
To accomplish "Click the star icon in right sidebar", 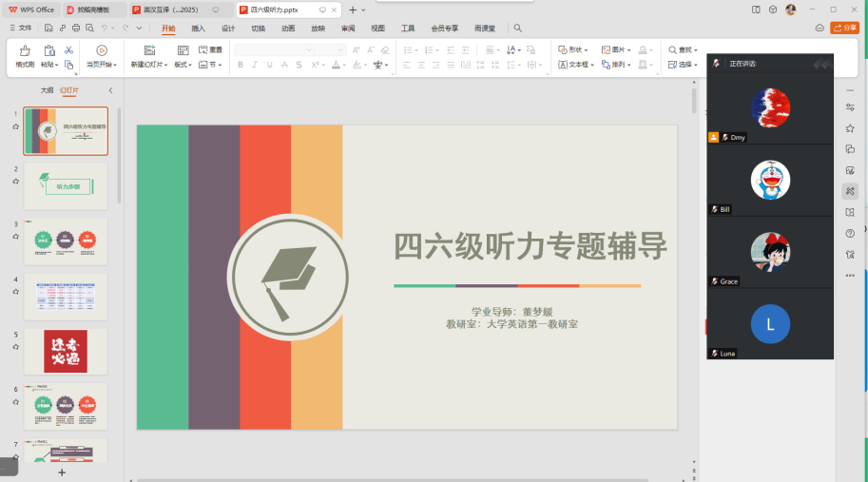I will coord(850,128).
